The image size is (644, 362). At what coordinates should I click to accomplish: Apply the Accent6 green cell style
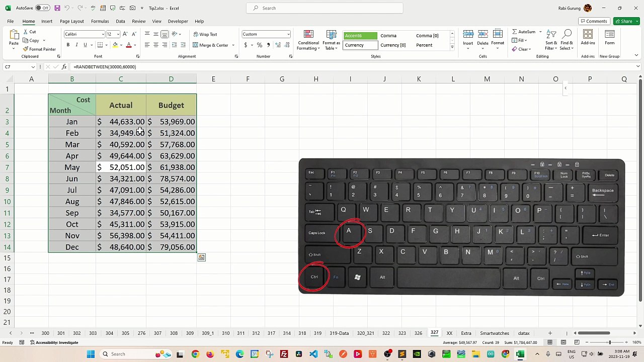click(360, 36)
